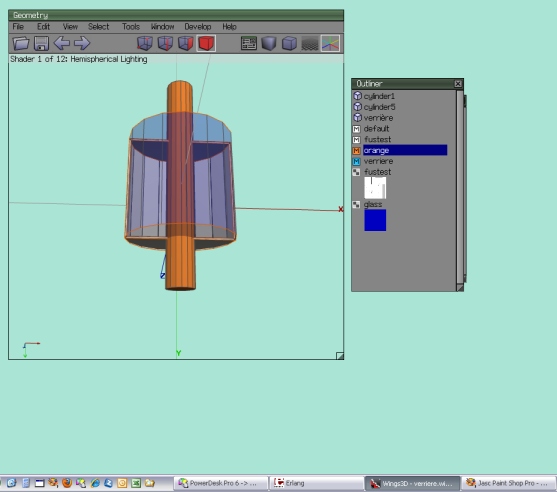Click the blue glass image swatch

point(375,220)
